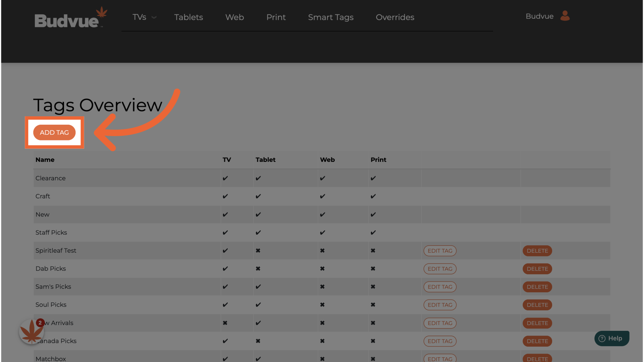Image resolution: width=644 pixels, height=362 pixels.
Task: Go to the Overrides tab
Action: click(x=395, y=17)
